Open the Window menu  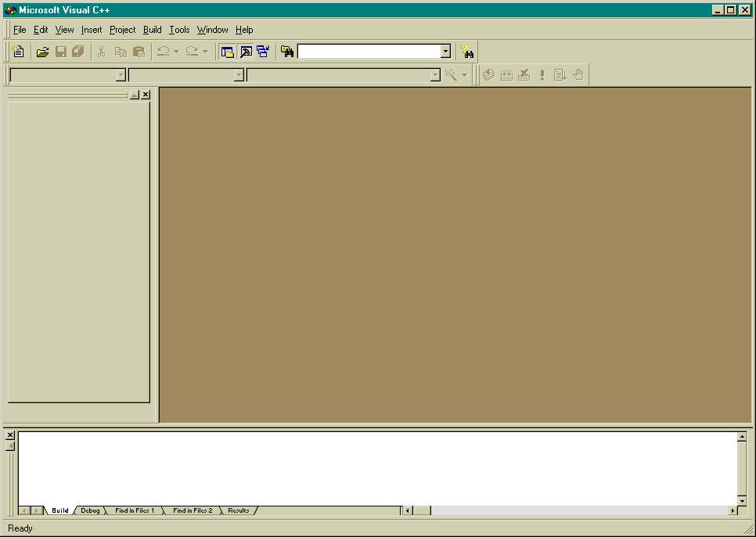(213, 30)
